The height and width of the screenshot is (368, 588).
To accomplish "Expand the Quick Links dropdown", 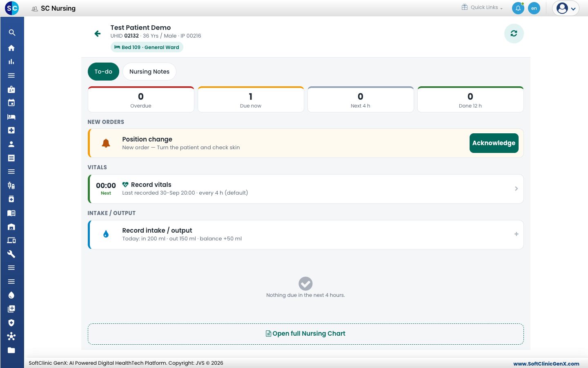I will point(482,7).
